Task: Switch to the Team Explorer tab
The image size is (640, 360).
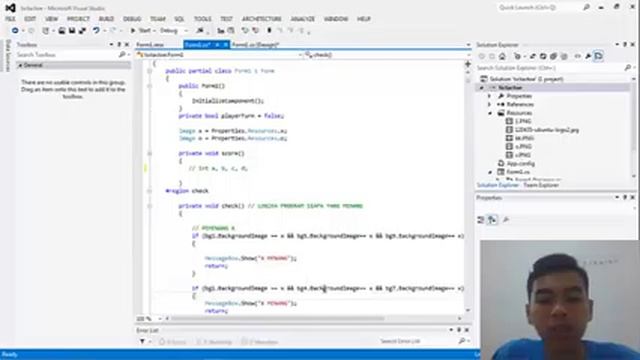Action: click(541, 185)
